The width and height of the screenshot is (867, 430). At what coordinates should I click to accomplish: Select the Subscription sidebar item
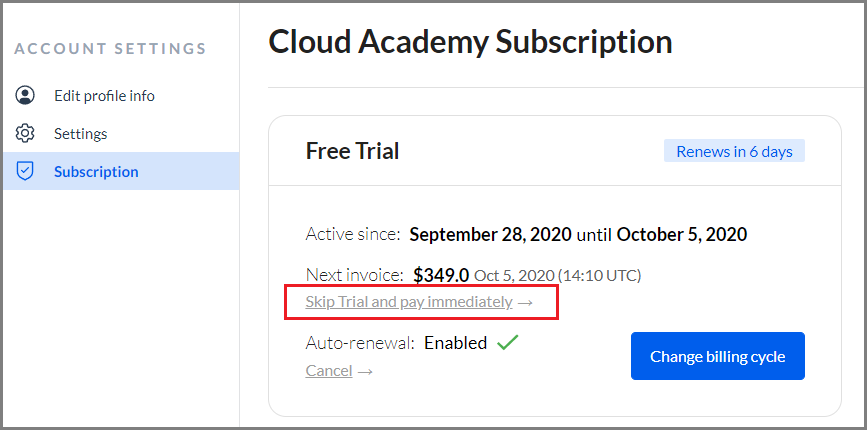pyautogui.click(x=121, y=171)
